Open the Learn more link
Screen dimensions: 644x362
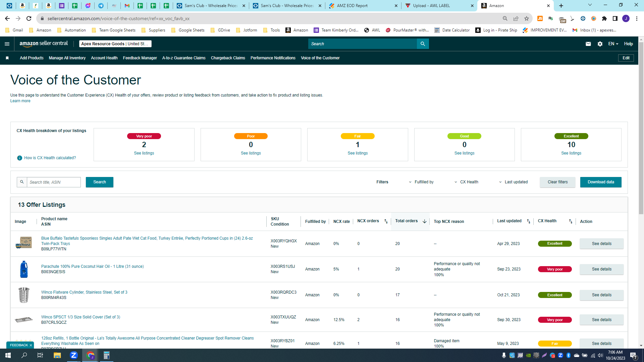[20, 101]
